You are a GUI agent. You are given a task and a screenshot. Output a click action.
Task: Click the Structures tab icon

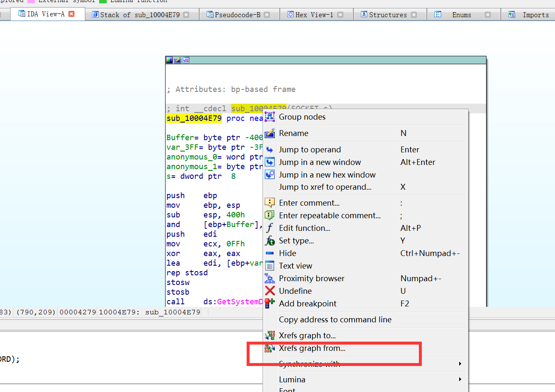364,15
